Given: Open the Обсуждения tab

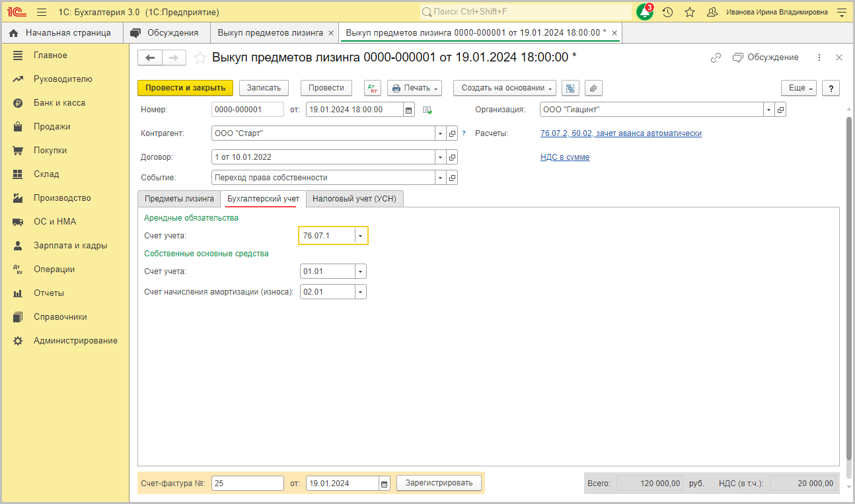Looking at the screenshot, I should 166,33.
